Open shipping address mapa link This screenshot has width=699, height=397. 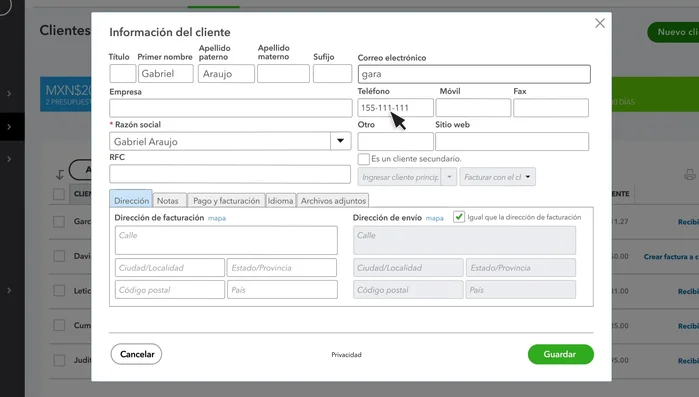pos(435,218)
